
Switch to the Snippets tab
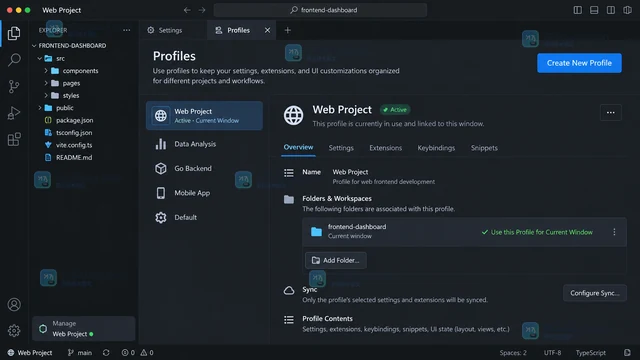tap(484, 148)
